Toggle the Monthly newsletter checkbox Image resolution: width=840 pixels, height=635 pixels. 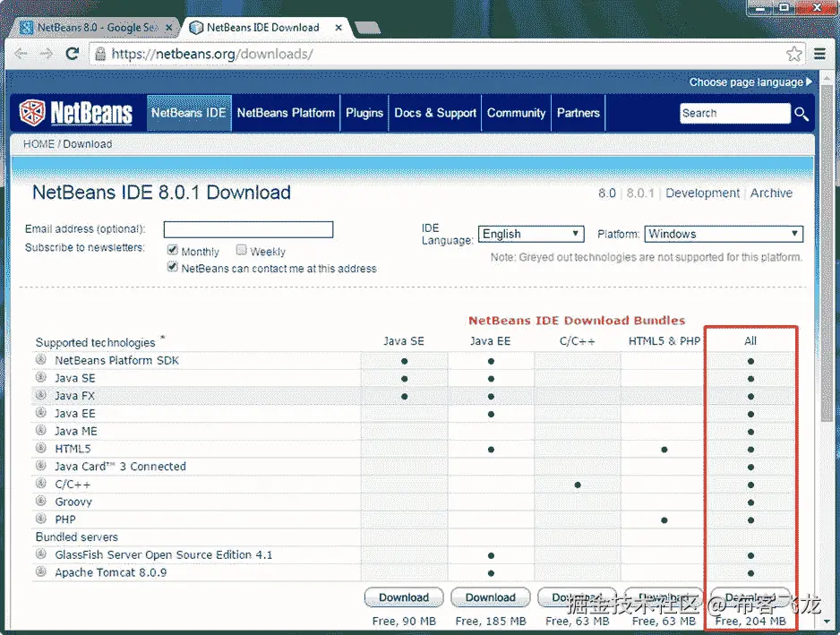coord(173,250)
